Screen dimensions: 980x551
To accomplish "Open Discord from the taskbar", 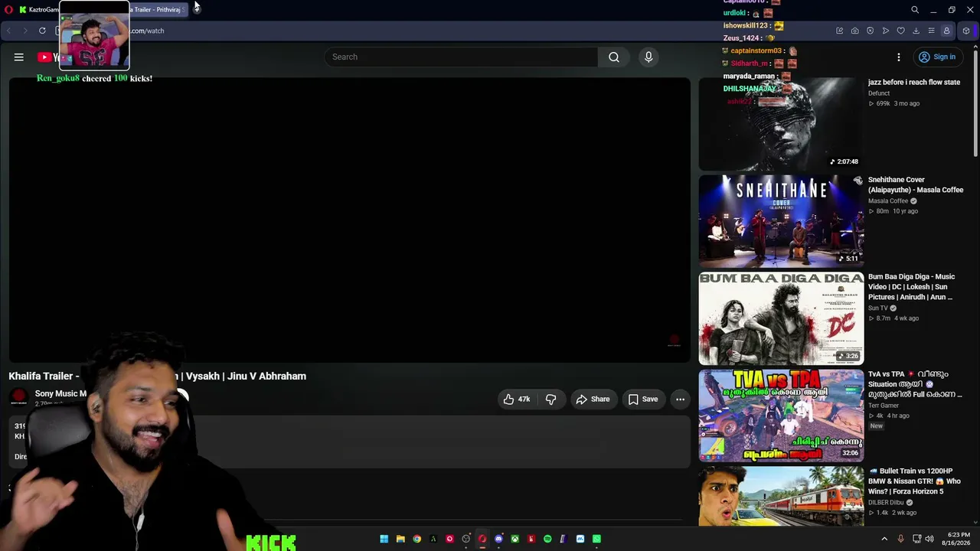I will (498, 539).
